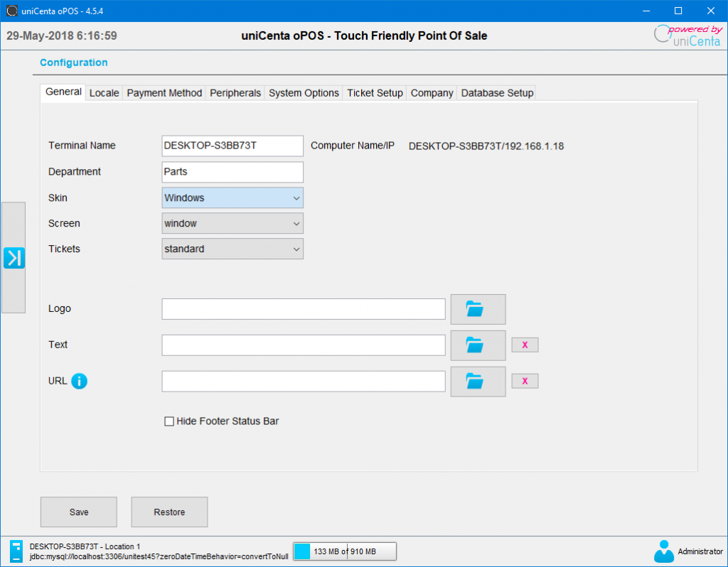Viewport: 728px width, 567px height.
Task: Click the memory usage indicator bar
Action: [x=344, y=551]
